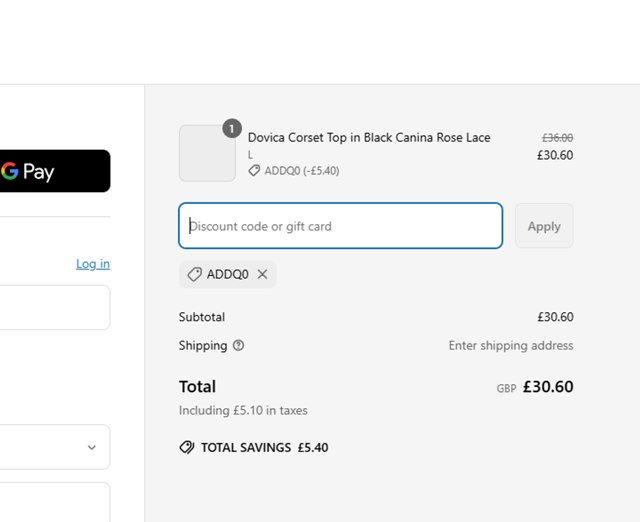Open the Dovica Corset Top product thumbnail
The height and width of the screenshot is (522, 640).
coord(207,153)
